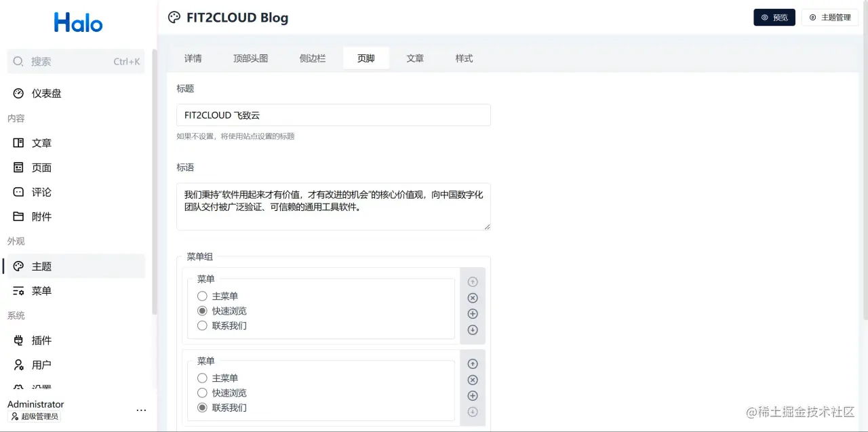This screenshot has width=868, height=432.
Task: Click the FIT2CLOUD Blog heading
Action: (x=237, y=18)
